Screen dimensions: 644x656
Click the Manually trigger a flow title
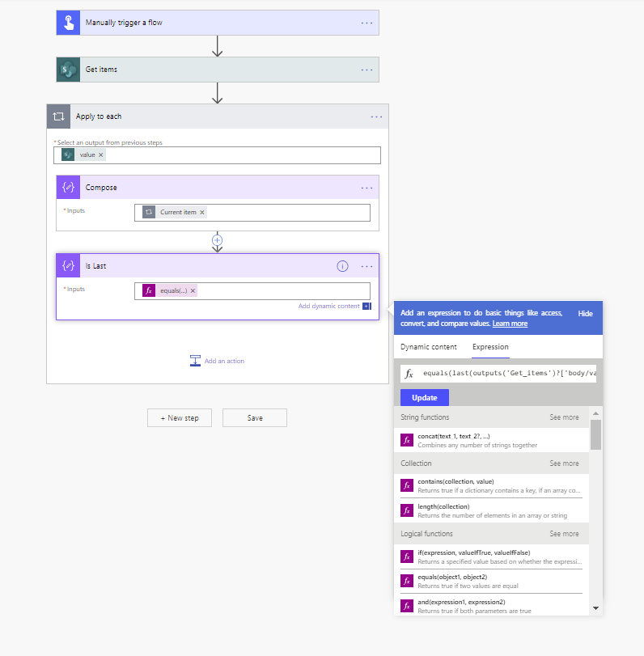tap(124, 23)
